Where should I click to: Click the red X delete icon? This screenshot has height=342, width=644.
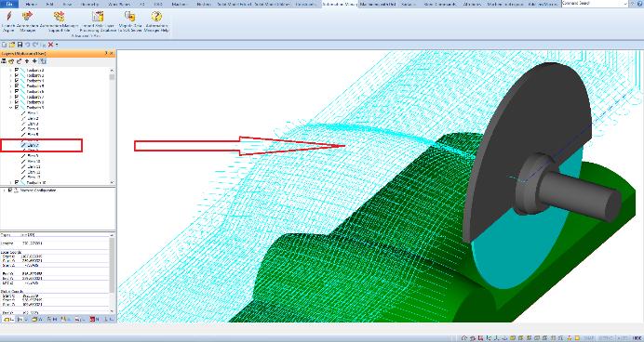point(50,45)
